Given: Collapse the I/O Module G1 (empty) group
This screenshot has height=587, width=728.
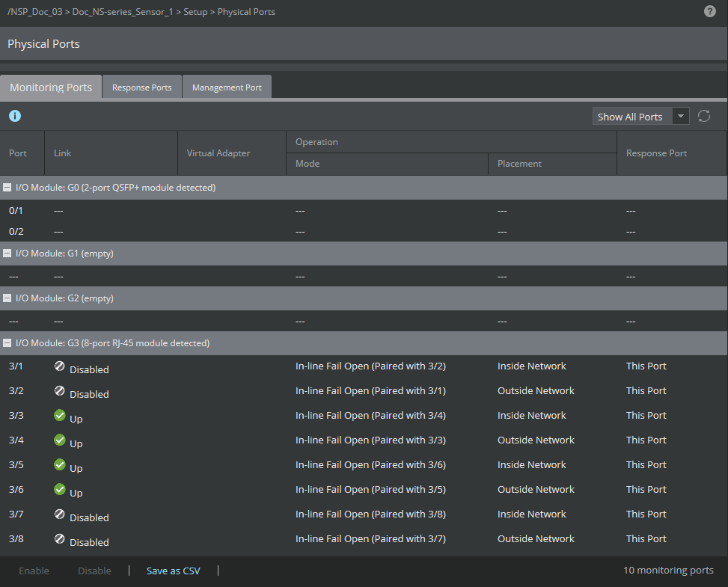Looking at the screenshot, I should tap(7, 253).
